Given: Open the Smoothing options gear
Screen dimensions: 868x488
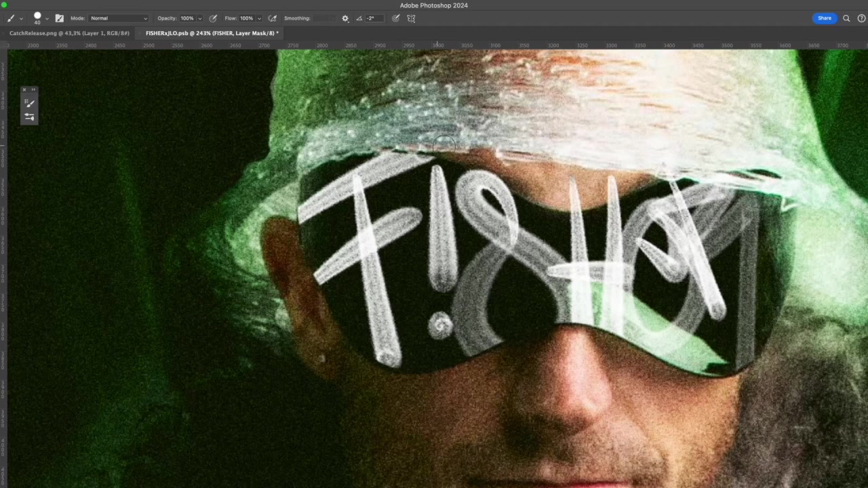Looking at the screenshot, I should [x=345, y=18].
